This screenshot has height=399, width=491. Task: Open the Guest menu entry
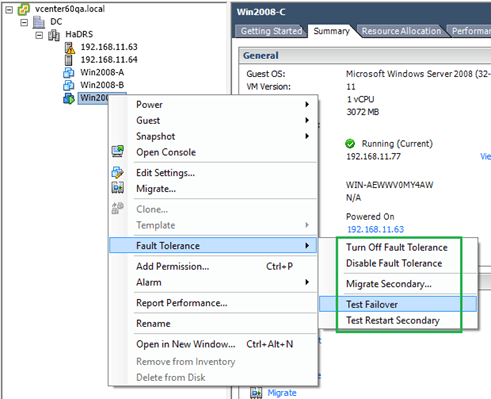coord(213,120)
